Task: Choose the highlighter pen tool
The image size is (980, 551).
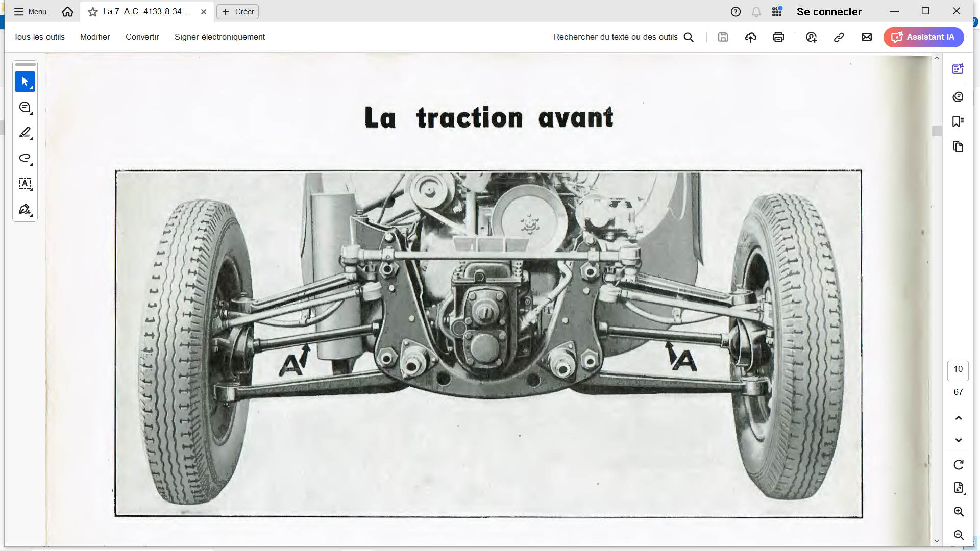Action: (x=24, y=133)
